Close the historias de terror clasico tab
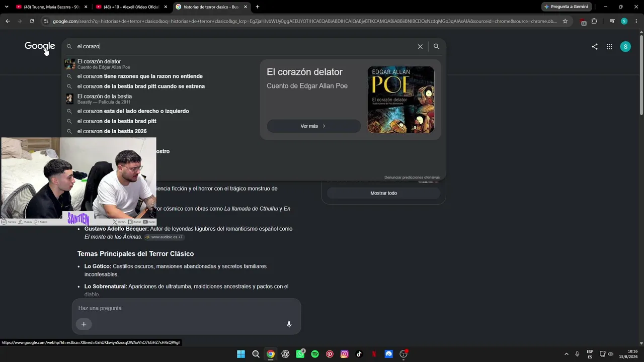This screenshot has height=362, width=644. point(245,7)
